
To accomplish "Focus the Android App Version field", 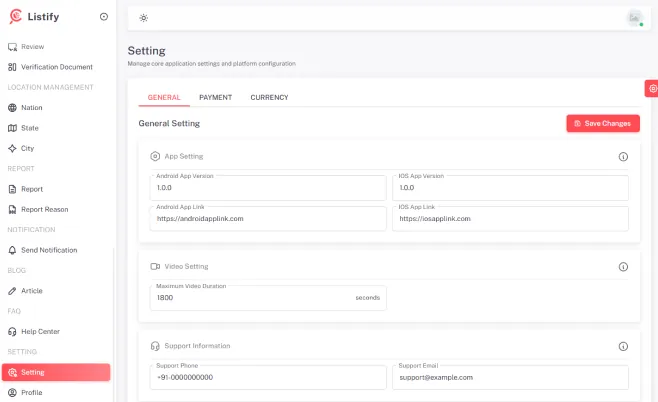I will point(268,188).
